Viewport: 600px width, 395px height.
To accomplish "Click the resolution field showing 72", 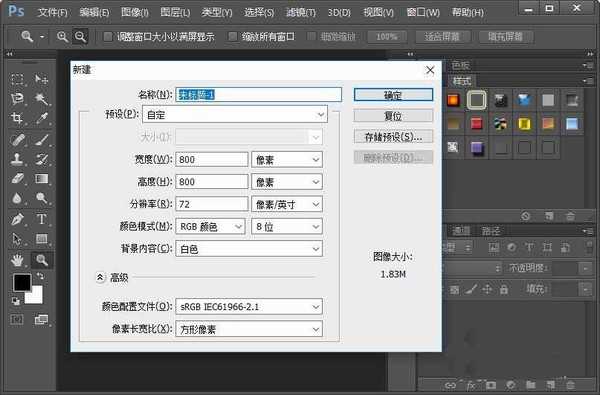I will click(x=212, y=204).
